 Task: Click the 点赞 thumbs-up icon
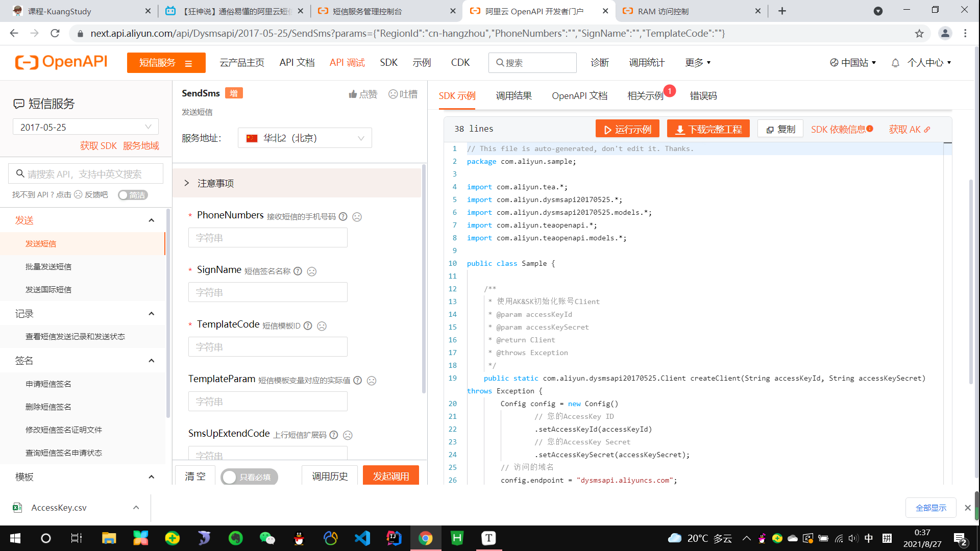(x=353, y=94)
